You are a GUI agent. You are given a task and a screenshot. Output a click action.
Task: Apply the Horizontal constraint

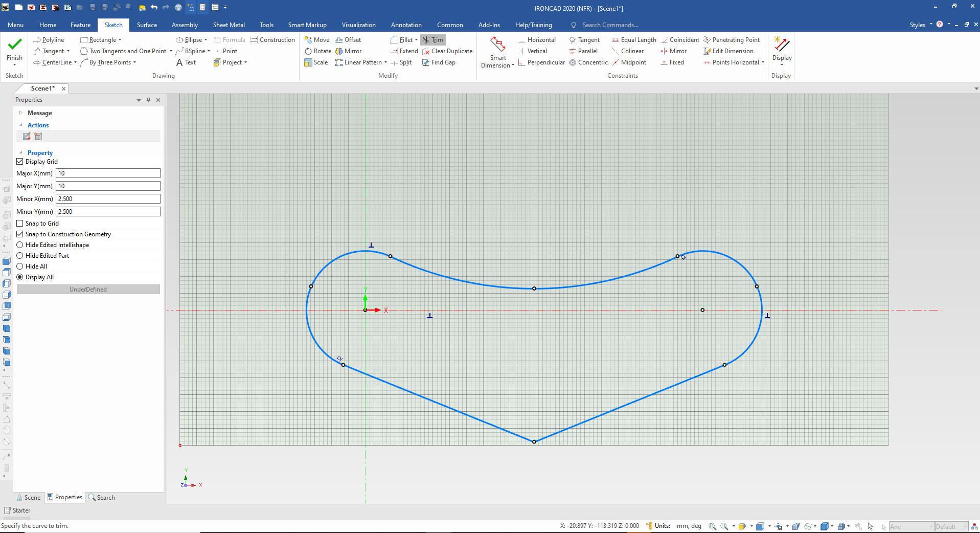(537, 40)
